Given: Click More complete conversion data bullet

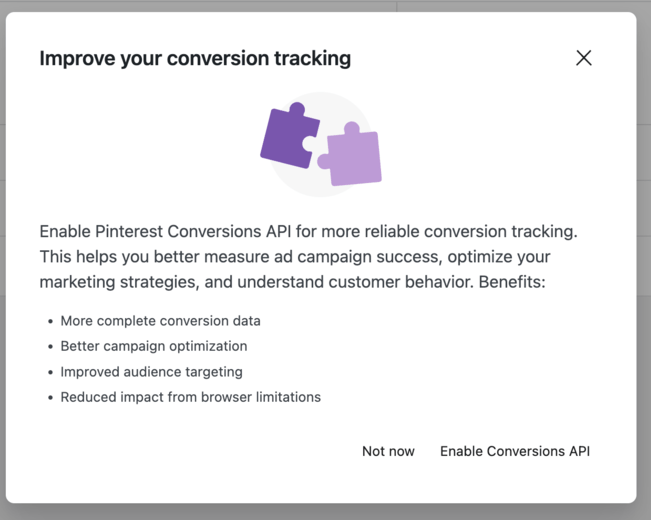Looking at the screenshot, I should (x=160, y=321).
